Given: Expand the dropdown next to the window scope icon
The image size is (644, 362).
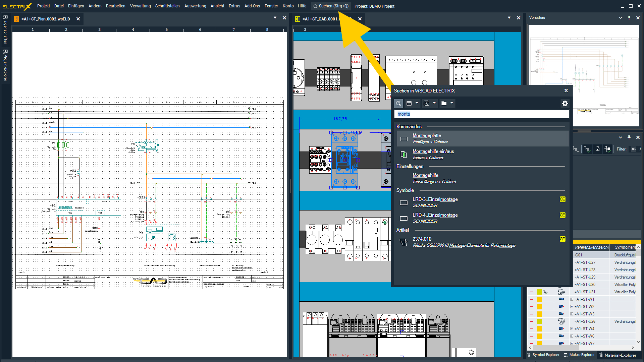Looking at the screenshot, I should point(417,103).
